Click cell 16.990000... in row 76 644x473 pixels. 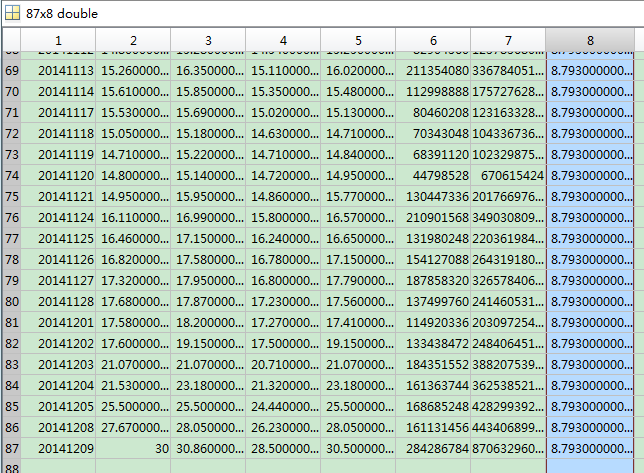tap(208, 217)
